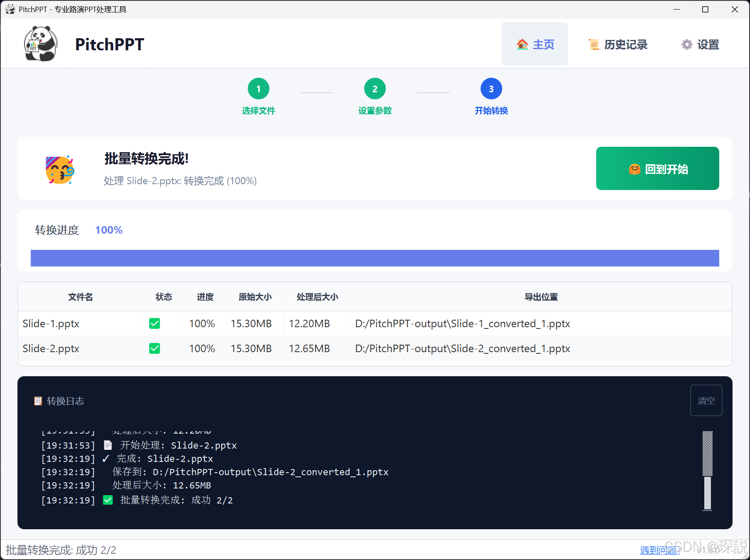Screen dimensions: 750x560
Task: Click the 开始处理 Slide-2.pptx log line
Action: click(139, 445)
